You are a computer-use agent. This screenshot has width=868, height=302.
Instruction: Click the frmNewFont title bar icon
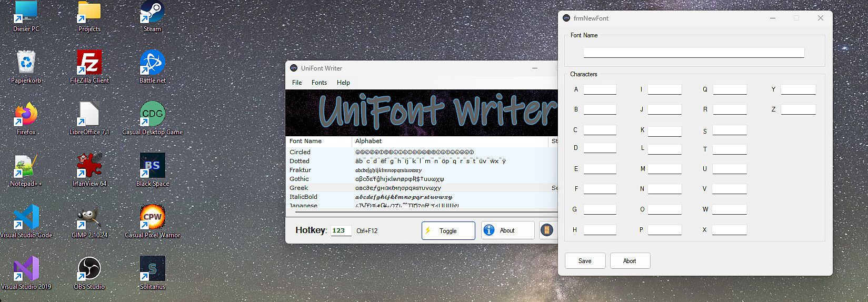tap(566, 18)
